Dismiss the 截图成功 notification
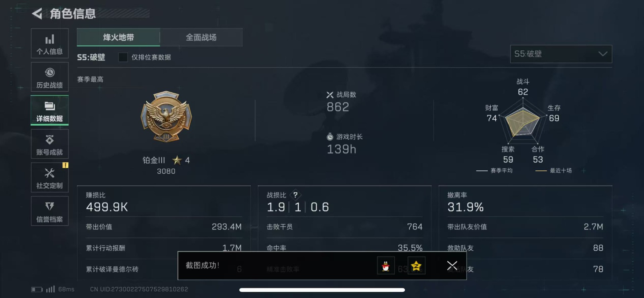 coord(452,266)
